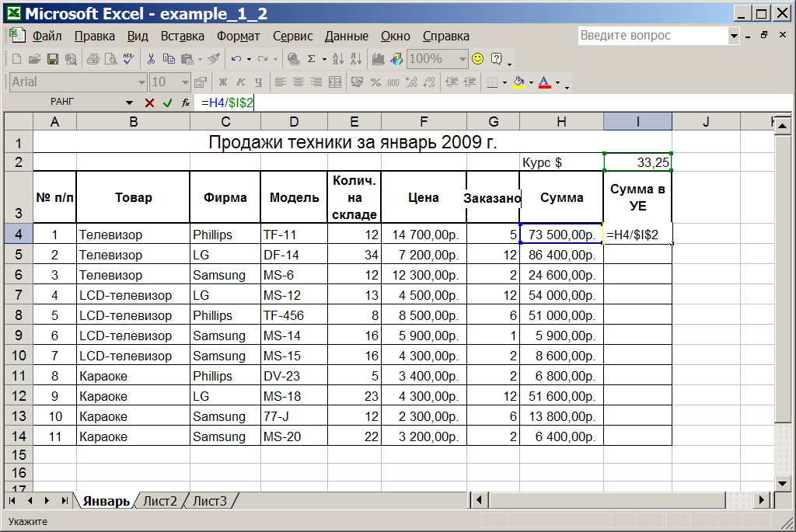The width and height of the screenshot is (796, 532).
Task: Open the Файл menu
Action: (47, 37)
